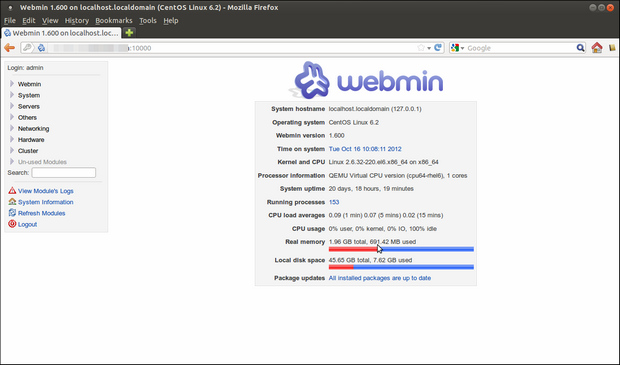Open the address bar history dropdown arrow
620x365 pixels.
(x=429, y=48)
